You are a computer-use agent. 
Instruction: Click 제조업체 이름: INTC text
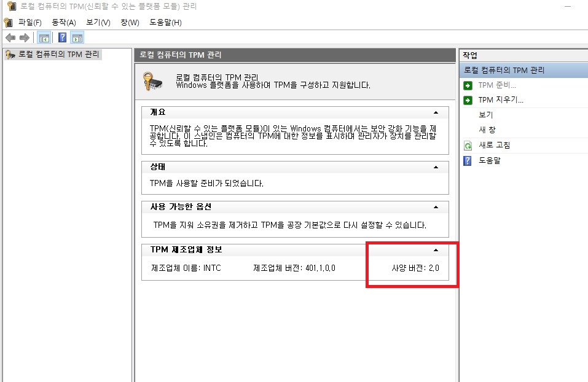tap(186, 268)
